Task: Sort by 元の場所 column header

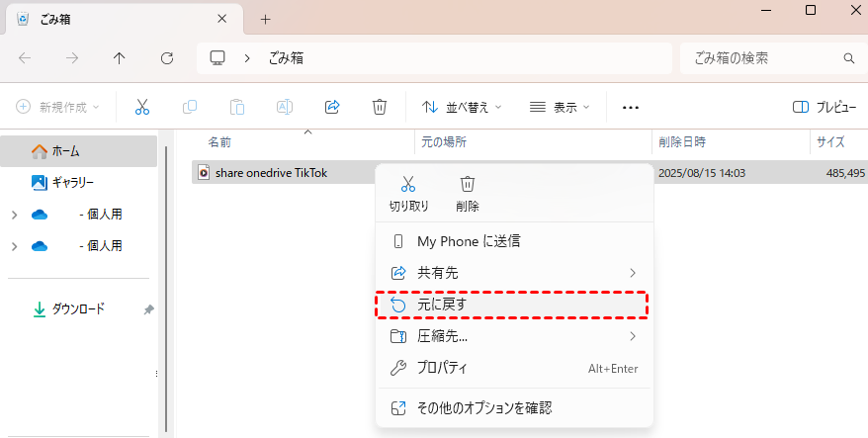Action: pyautogui.click(x=444, y=142)
